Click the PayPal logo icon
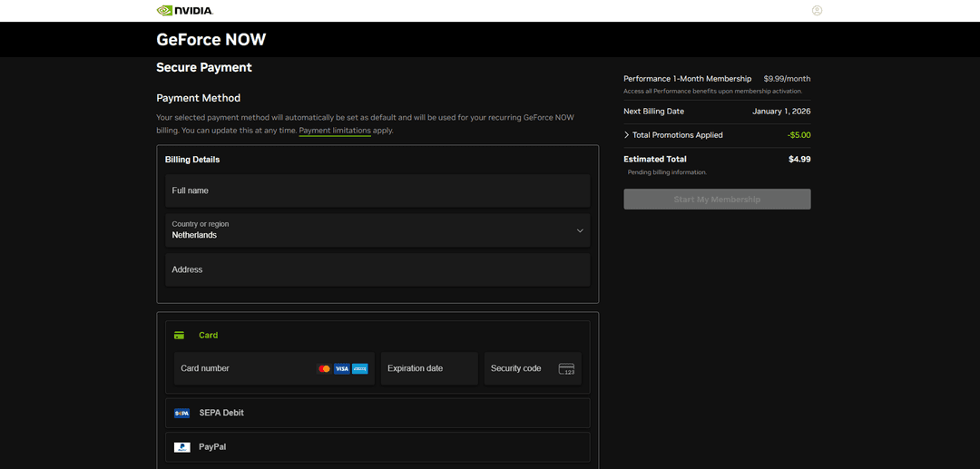This screenshot has height=469, width=980. click(x=181, y=447)
